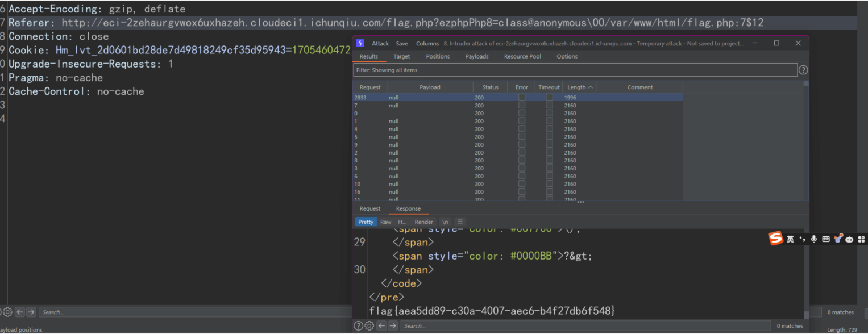Check Timeout box for request 7
Viewport: 868px width, 334px height.
tap(549, 106)
